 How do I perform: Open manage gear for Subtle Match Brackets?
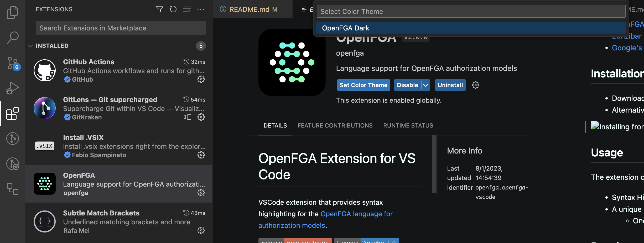201,230
